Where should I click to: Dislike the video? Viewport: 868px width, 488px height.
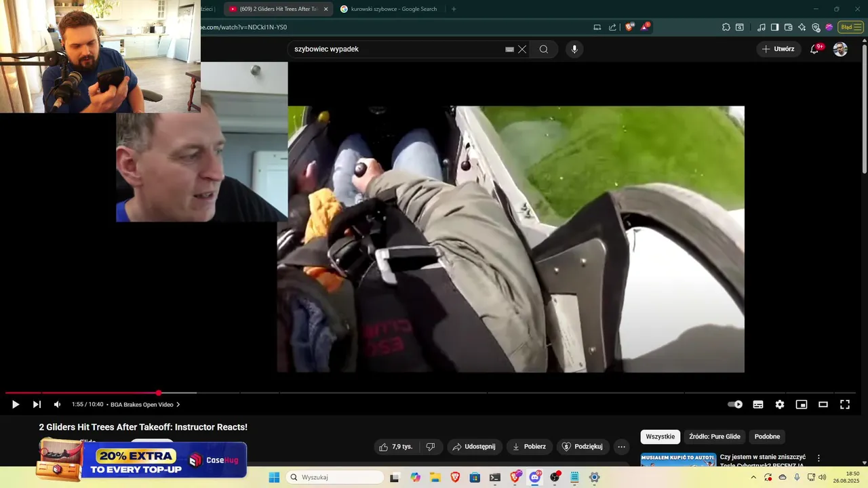tap(430, 447)
